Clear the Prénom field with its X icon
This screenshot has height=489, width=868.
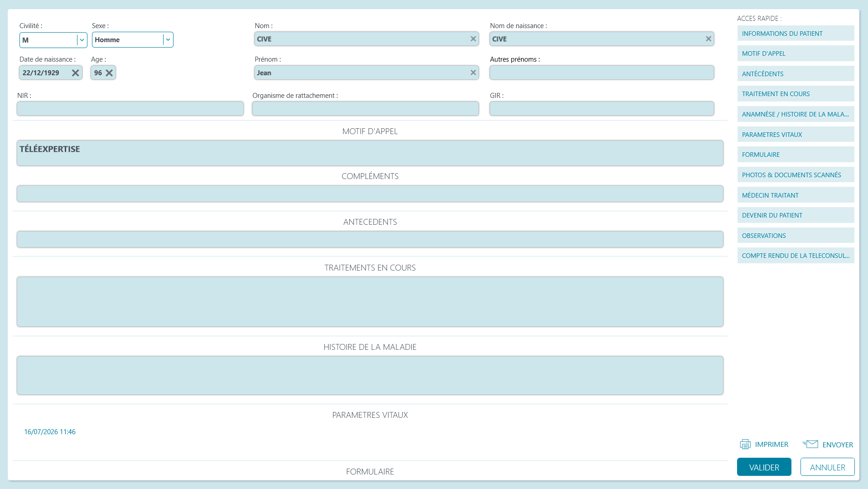click(473, 73)
